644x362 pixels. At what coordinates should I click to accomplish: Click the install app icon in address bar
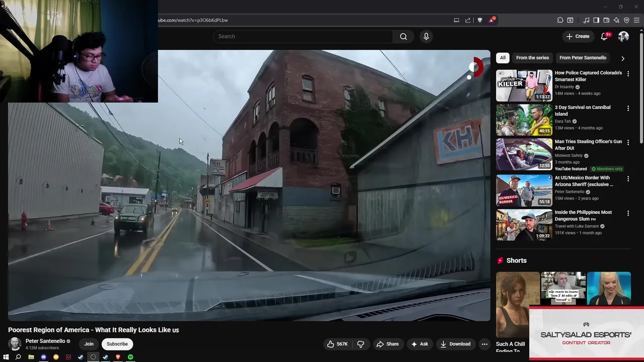456,20
